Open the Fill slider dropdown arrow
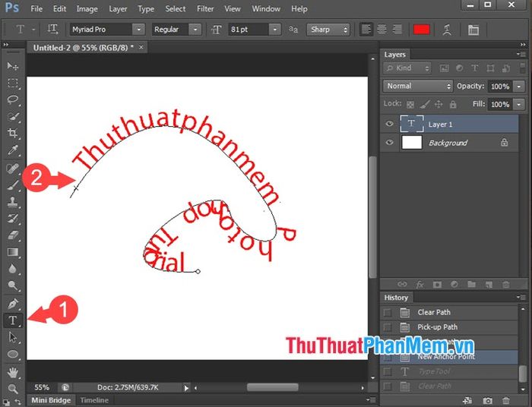Image resolution: width=532 pixels, height=407 pixels. pyautogui.click(x=518, y=104)
